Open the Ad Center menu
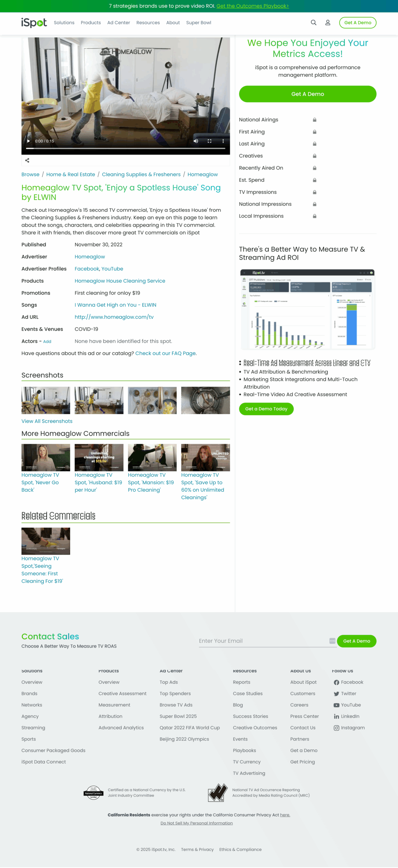 pos(119,23)
